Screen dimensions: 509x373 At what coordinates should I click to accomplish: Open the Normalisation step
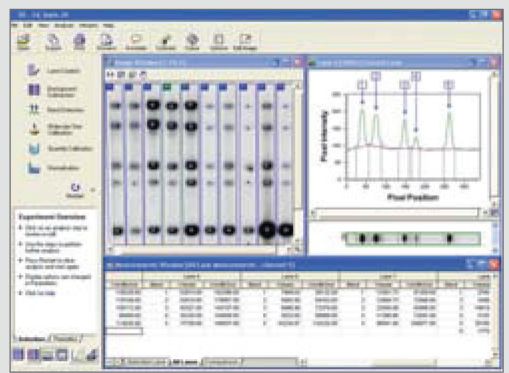pyautogui.click(x=53, y=168)
